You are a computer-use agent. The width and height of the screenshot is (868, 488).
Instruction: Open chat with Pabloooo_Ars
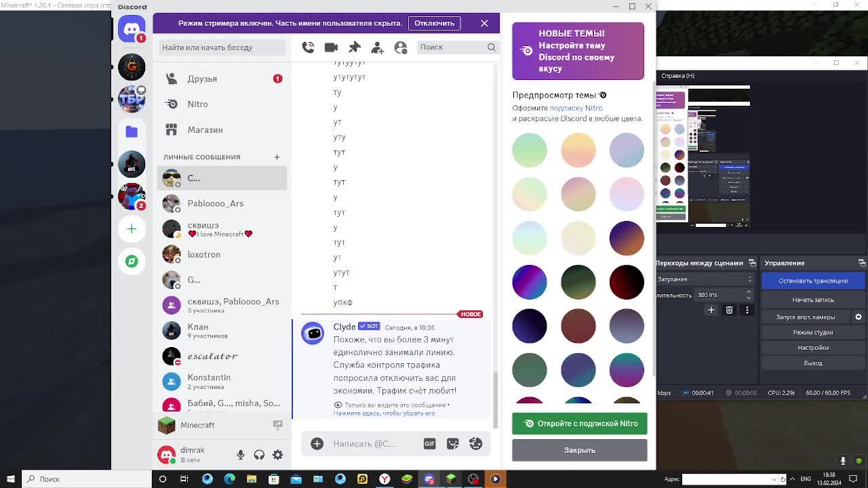pos(222,203)
